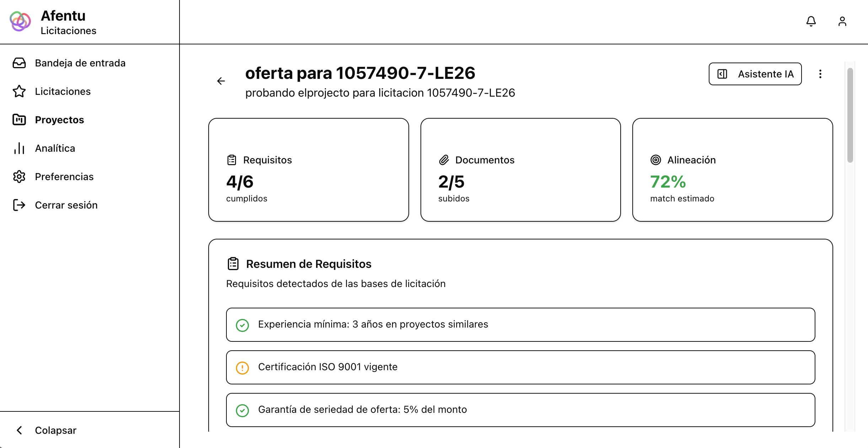Click the Afentu logo

click(20, 22)
